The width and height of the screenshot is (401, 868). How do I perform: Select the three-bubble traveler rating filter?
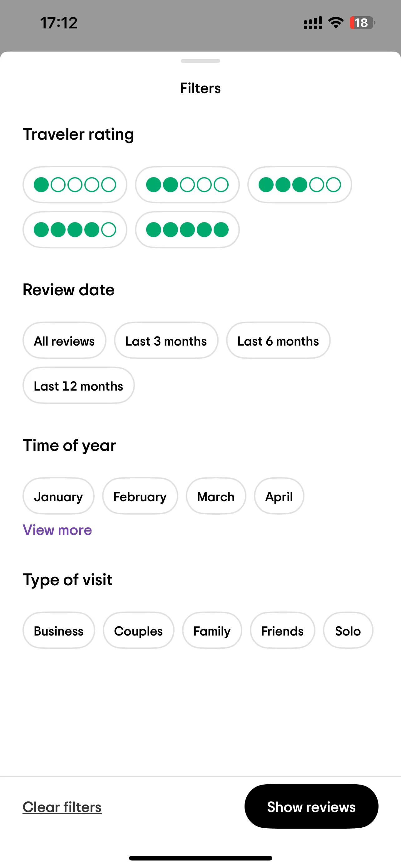300,185
